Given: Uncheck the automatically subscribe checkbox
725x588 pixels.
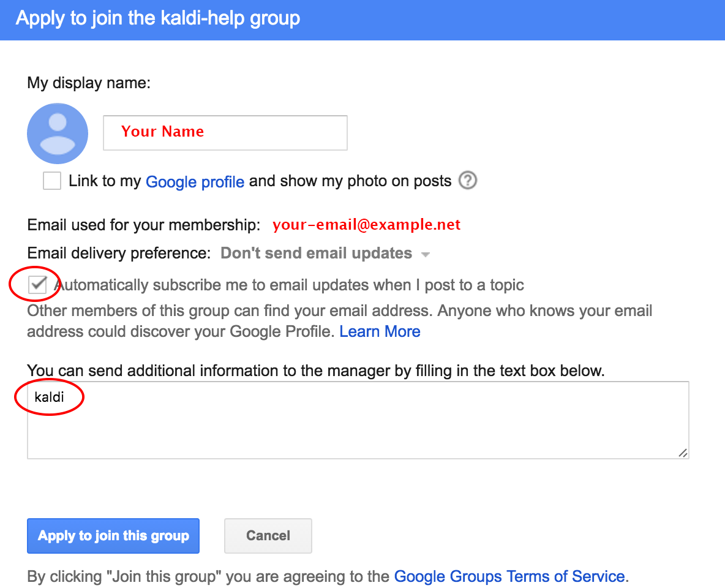Looking at the screenshot, I should coord(38,285).
